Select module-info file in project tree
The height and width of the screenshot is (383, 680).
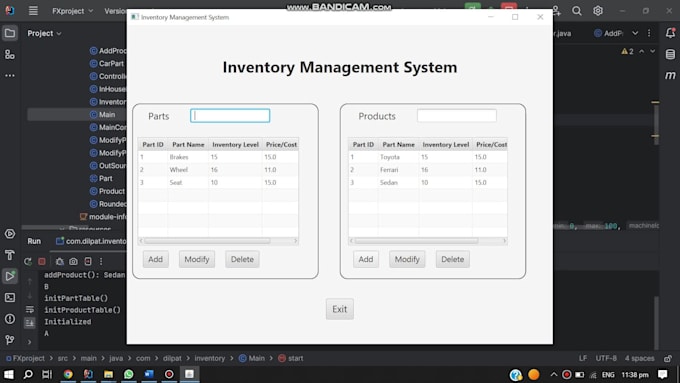point(108,216)
